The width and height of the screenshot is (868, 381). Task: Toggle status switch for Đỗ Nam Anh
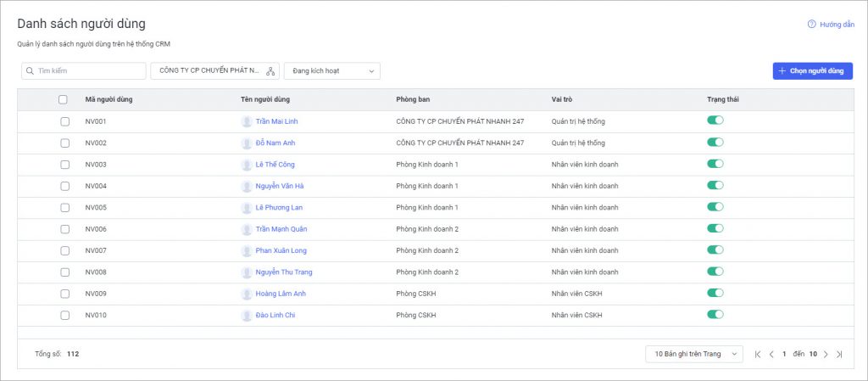(715, 142)
